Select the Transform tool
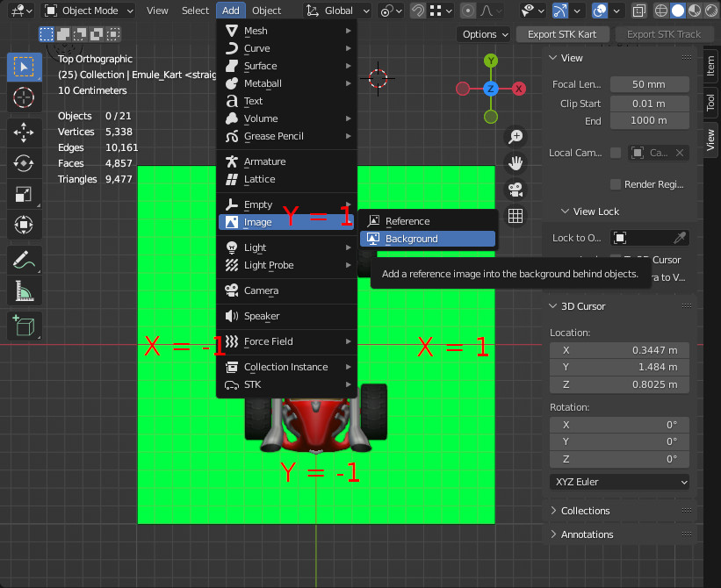Screen dimensions: 721x588 tap(24, 225)
